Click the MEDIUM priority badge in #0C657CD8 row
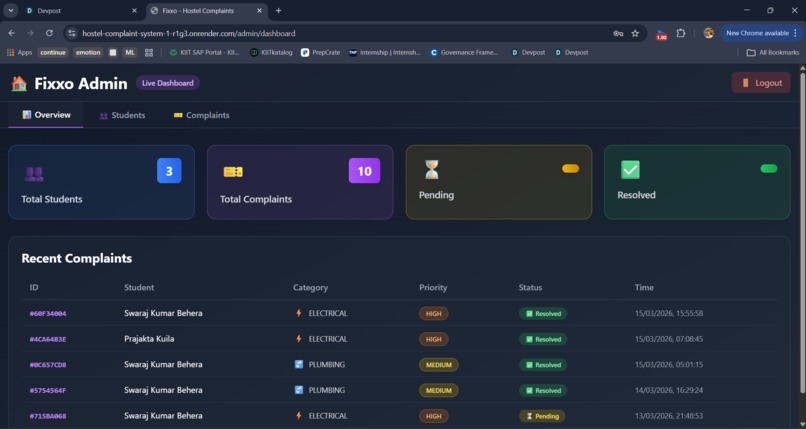The width and height of the screenshot is (806, 429). coord(438,365)
